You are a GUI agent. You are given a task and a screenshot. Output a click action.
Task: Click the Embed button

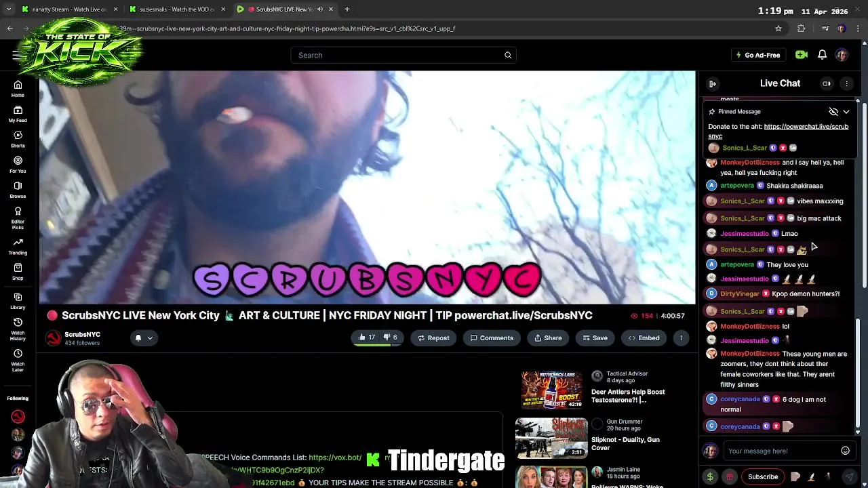tap(644, 338)
